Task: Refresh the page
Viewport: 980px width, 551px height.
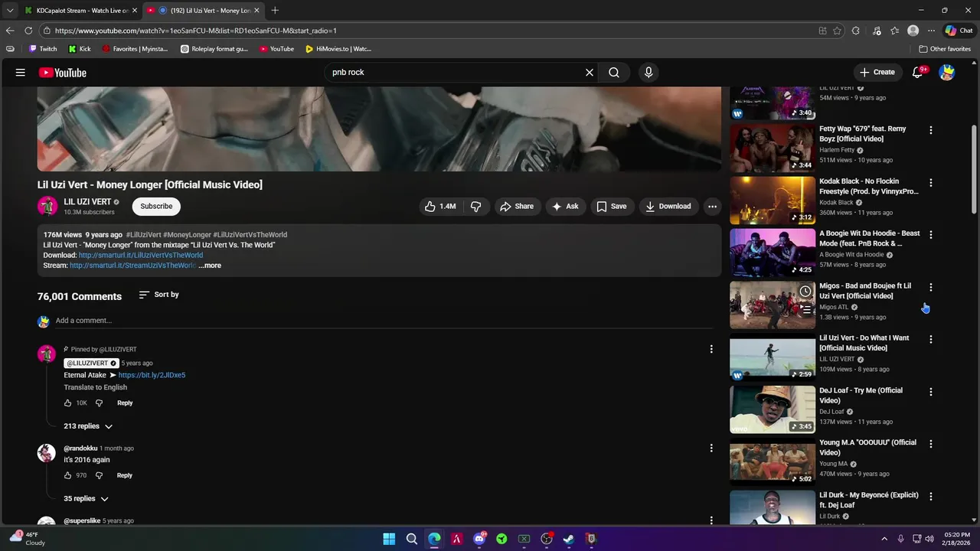Action: click(28, 31)
